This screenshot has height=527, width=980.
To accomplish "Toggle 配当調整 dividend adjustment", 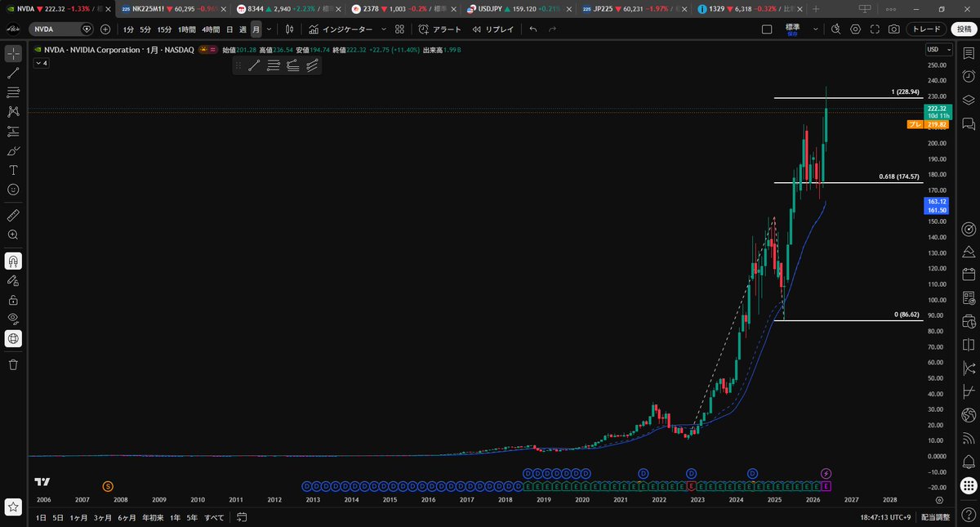I will [935, 517].
